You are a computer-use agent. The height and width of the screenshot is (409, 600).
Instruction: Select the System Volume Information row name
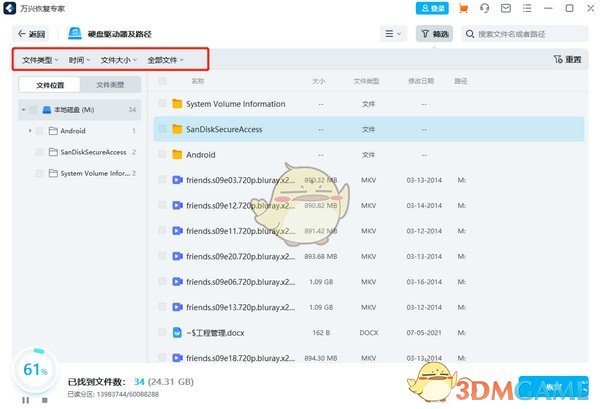(x=235, y=104)
